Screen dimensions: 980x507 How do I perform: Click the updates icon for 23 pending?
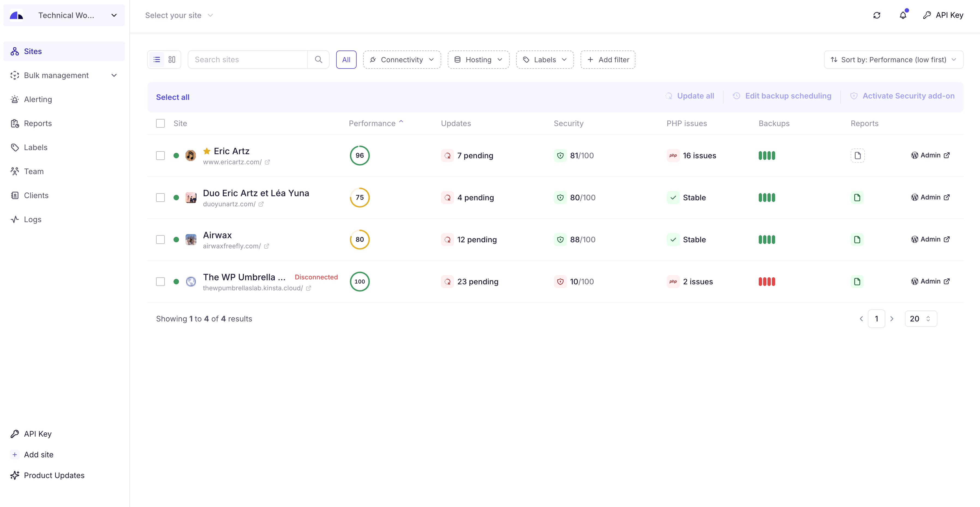tap(447, 282)
